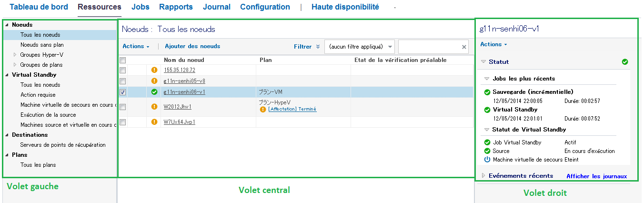This screenshot has width=644, height=203.
Task: Expand the Groupes Hyper-V tree node
Action: (x=15, y=55)
